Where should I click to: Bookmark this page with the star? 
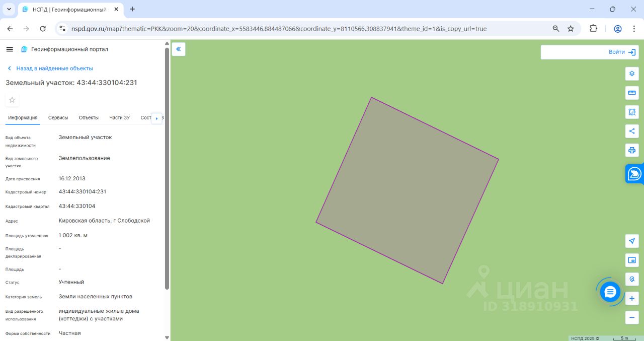pyautogui.click(x=571, y=29)
